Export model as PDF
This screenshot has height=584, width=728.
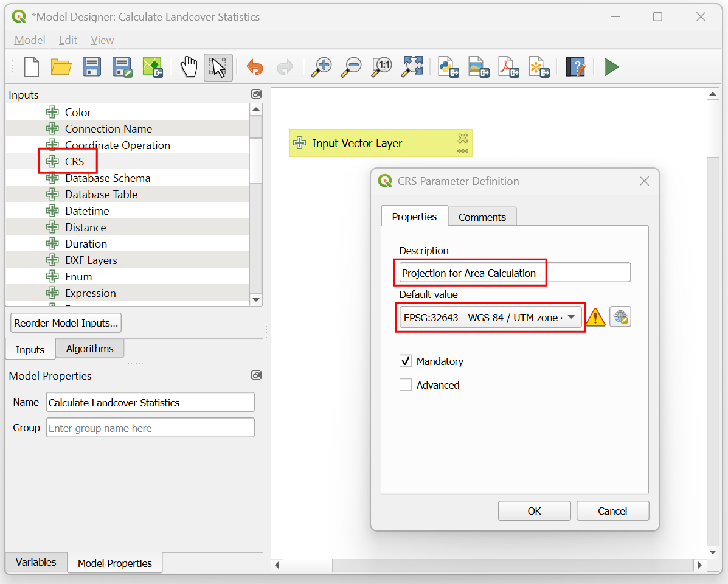coord(508,67)
